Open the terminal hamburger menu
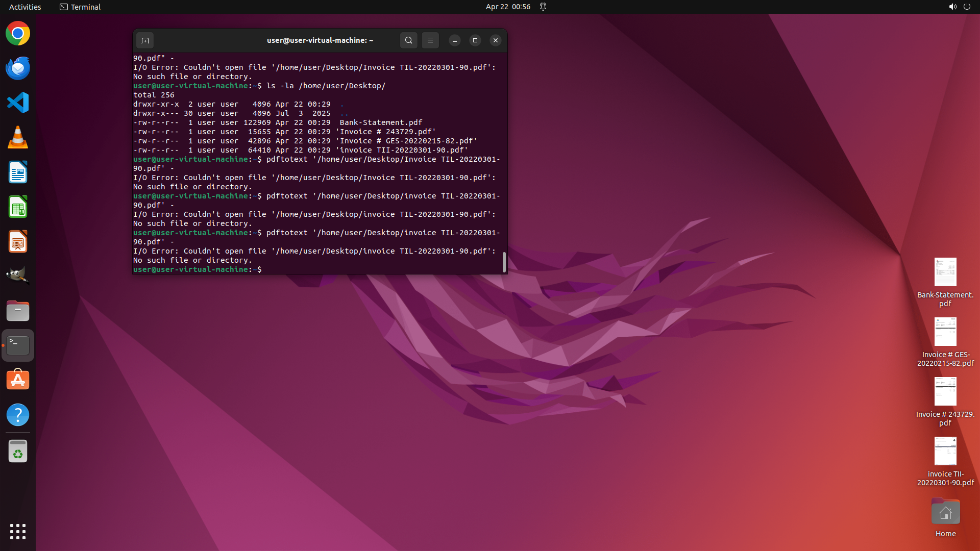980x551 pixels. pyautogui.click(x=430, y=40)
